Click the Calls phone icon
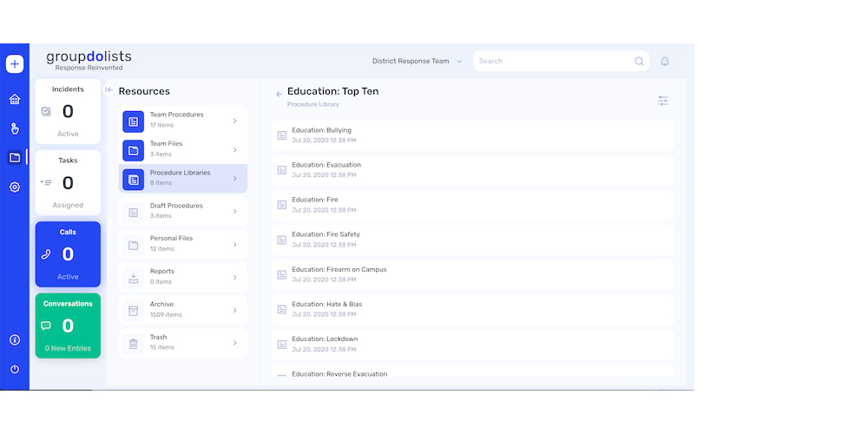The height and width of the screenshot is (434, 868). pos(46,254)
